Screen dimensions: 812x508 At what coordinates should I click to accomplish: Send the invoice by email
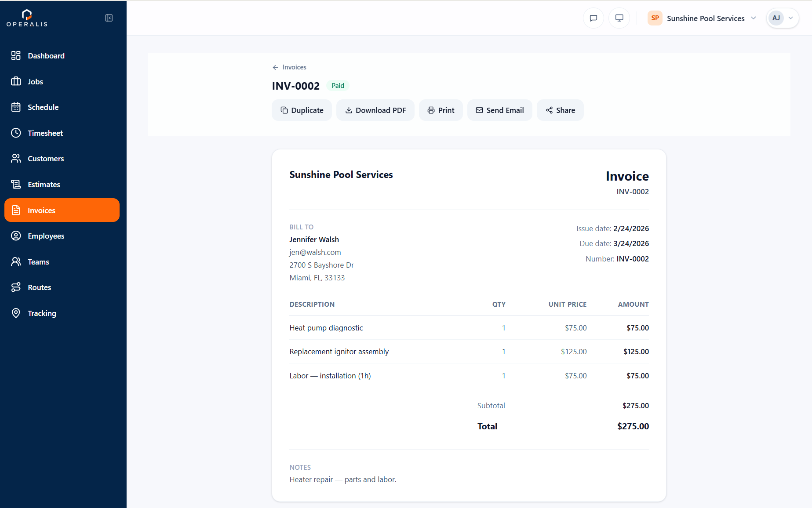point(499,110)
